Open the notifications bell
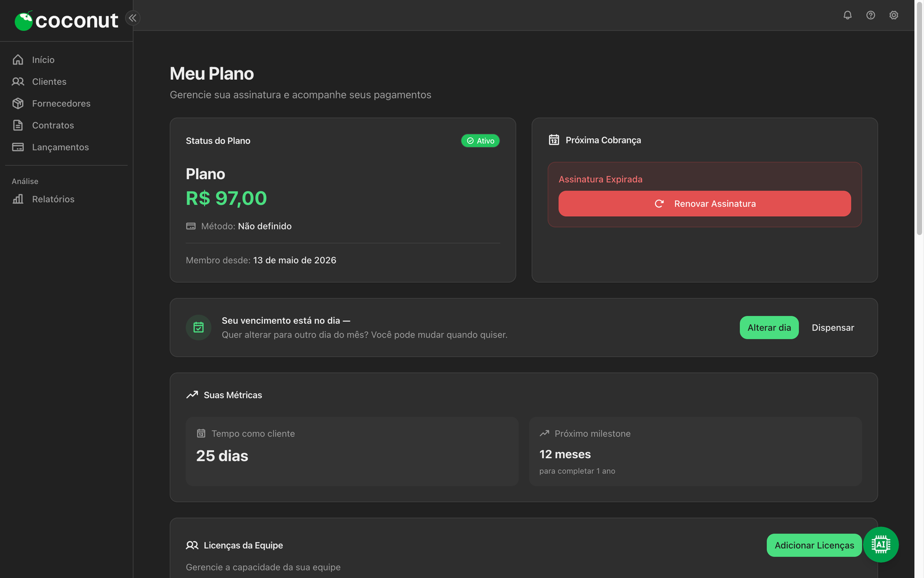The image size is (924, 578). pyautogui.click(x=847, y=15)
